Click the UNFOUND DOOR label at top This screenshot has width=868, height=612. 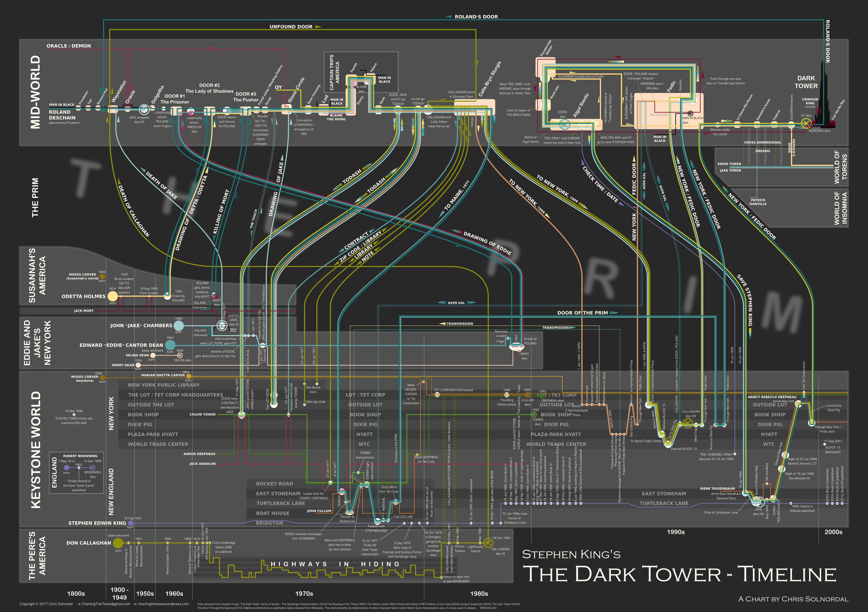pos(291,27)
